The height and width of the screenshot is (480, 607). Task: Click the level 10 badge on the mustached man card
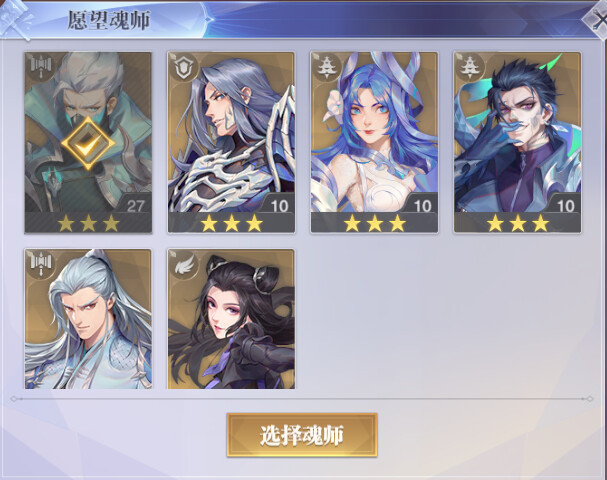565,206
